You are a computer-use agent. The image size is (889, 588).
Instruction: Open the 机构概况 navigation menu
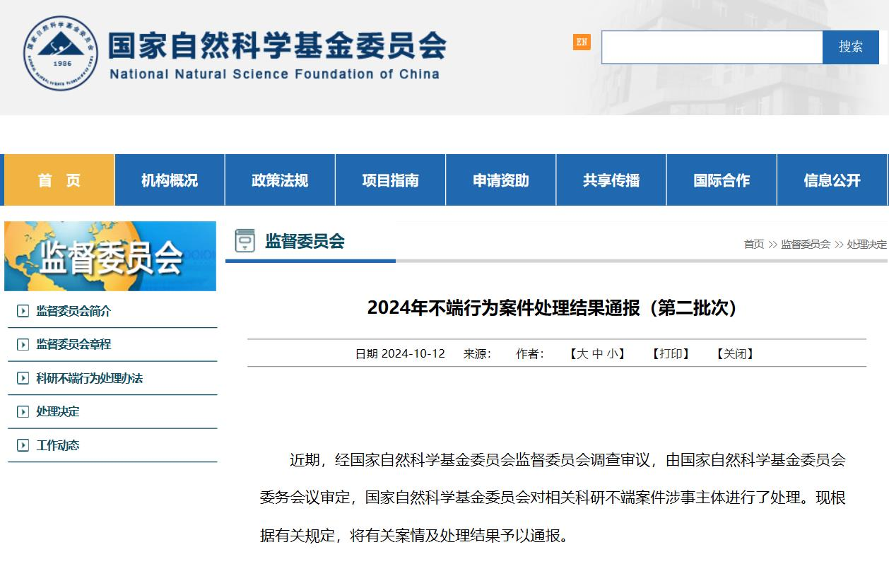(170, 180)
